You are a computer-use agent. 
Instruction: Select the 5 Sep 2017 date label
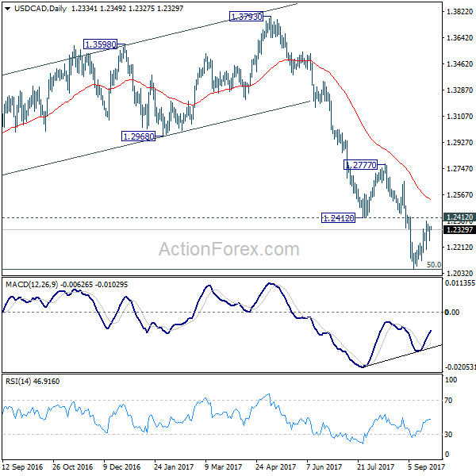426,466
